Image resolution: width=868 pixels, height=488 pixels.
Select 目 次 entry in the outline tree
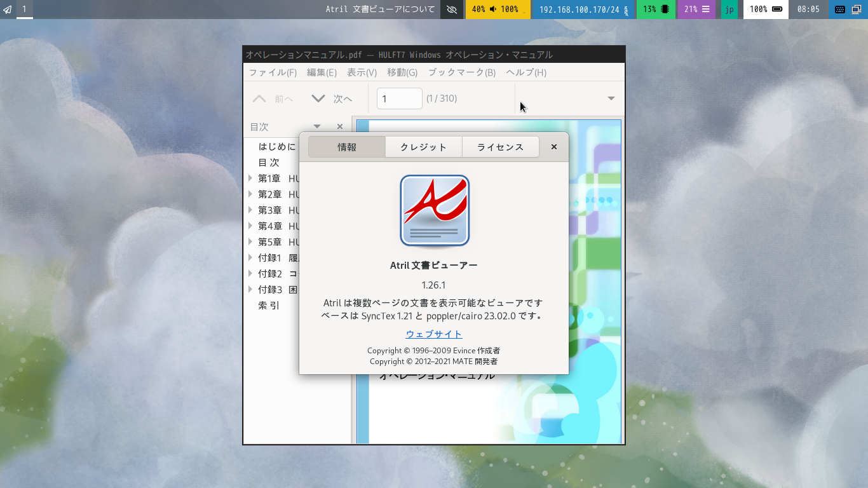[x=269, y=163]
